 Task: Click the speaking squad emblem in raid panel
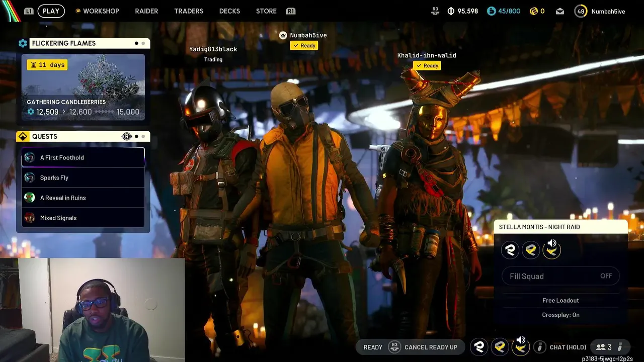551,249
